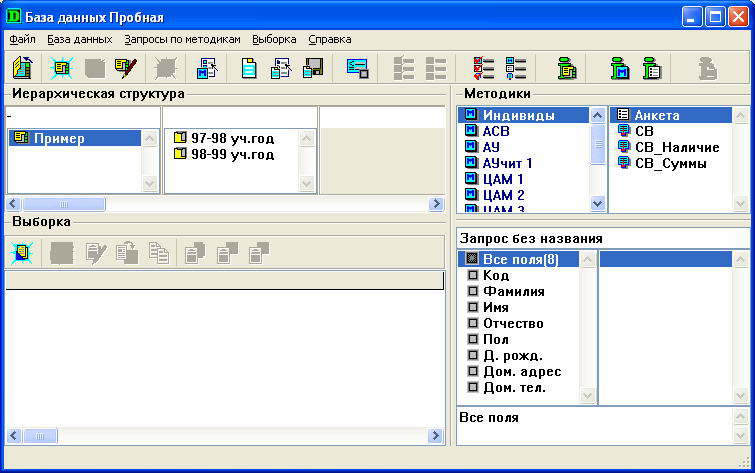Image resolution: width=755 pixels, height=473 pixels.
Task: Click hierarchy structure scroll-left arrow
Action: click(13, 204)
